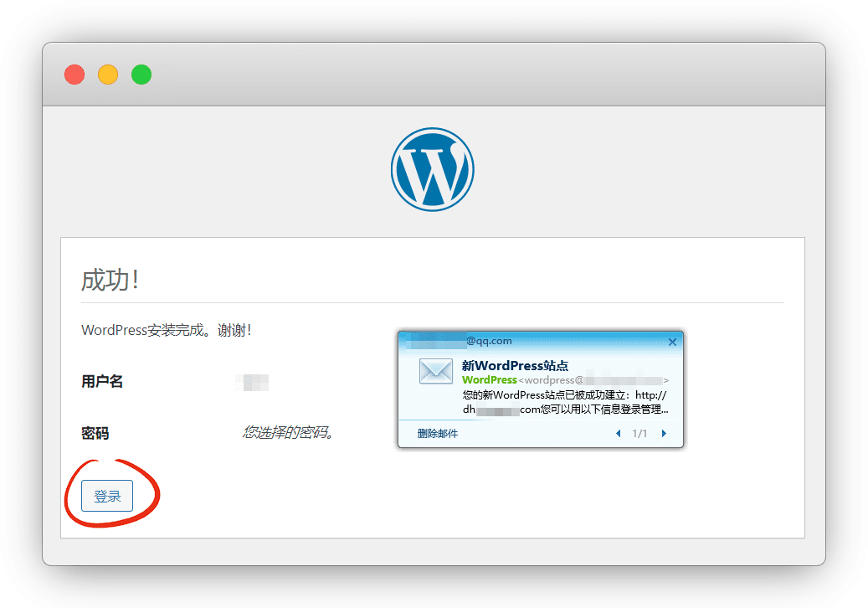Screen dimensions: 868x608
Task: Close the QQ mail notification popup
Action: click(672, 343)
